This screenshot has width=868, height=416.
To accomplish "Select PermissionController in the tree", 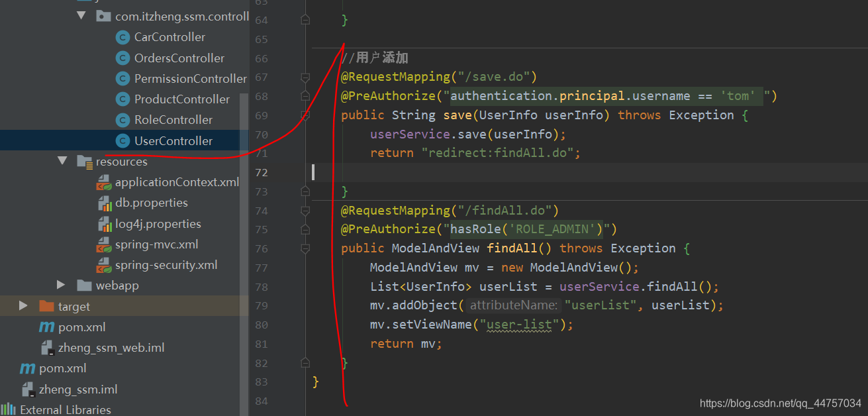I will click(191, 79).
